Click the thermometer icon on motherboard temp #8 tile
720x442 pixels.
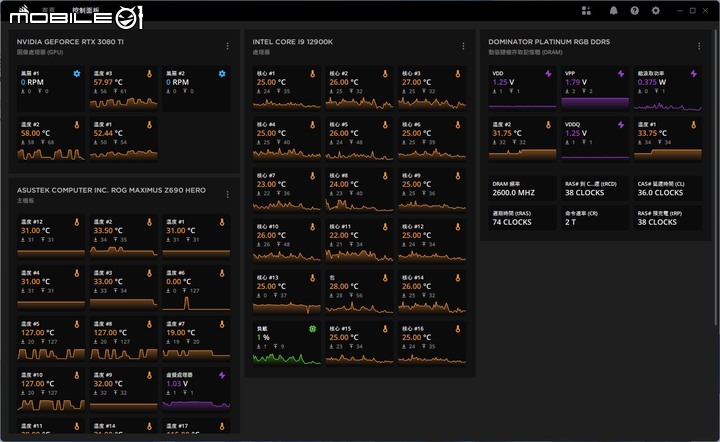click(x=149, y=324)
